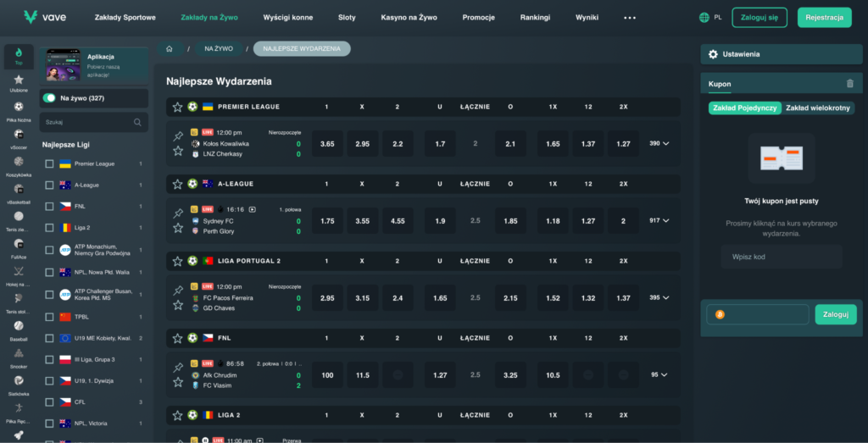Open Zakłady na Żywo menu
The height and width of the screenshot is (443, 868).
[209, 17]
